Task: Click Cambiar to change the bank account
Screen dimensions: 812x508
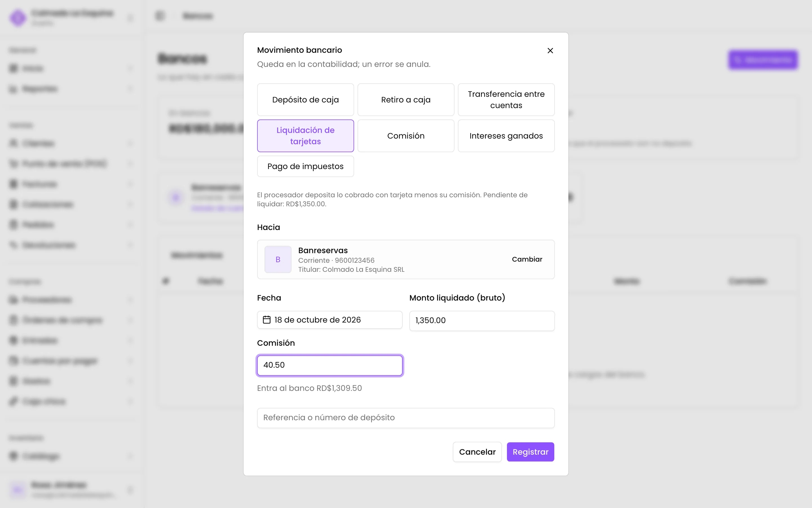Action: click(527, 259)
